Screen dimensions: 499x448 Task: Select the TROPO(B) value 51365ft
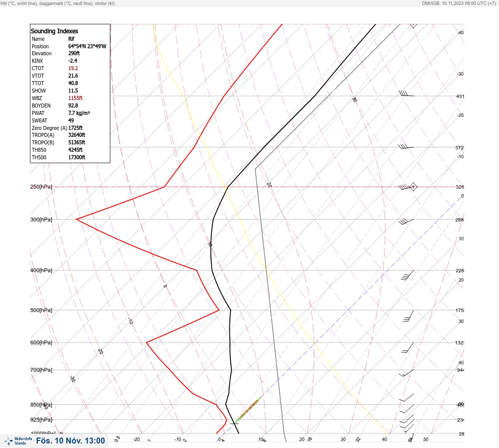pos(77,142)
